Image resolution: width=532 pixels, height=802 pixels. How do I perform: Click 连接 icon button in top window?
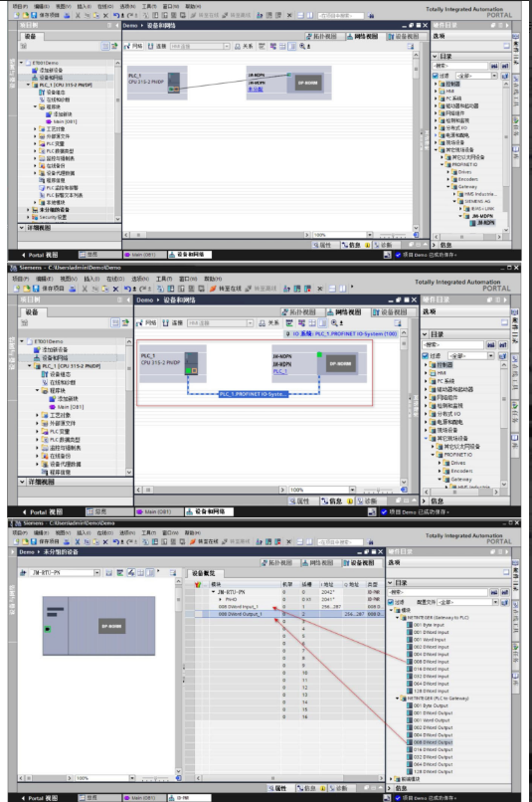click(157, 46)
